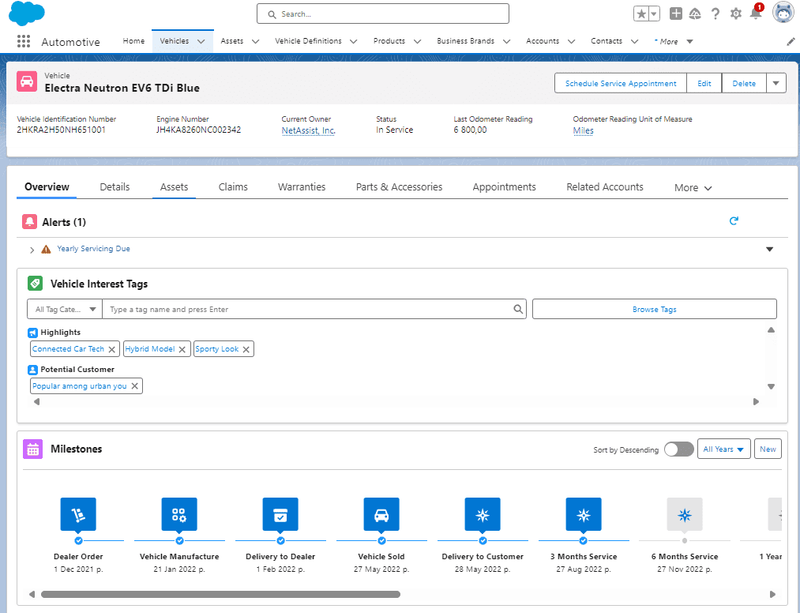Click the Browse Tags button
Viewport: 800px width, 613px height.
pos(654,309)
